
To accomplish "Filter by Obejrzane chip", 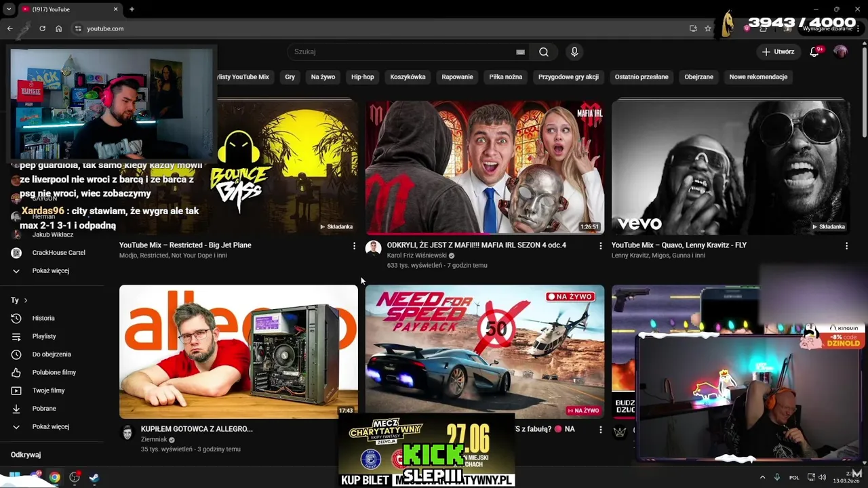I will coord(698,77).
